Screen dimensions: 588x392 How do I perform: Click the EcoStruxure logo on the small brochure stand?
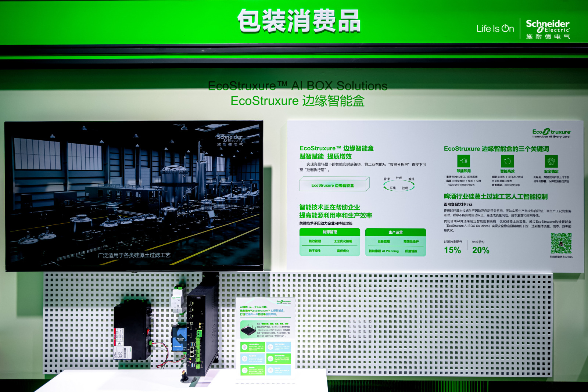pyautogui.click(x=283, y=302)
